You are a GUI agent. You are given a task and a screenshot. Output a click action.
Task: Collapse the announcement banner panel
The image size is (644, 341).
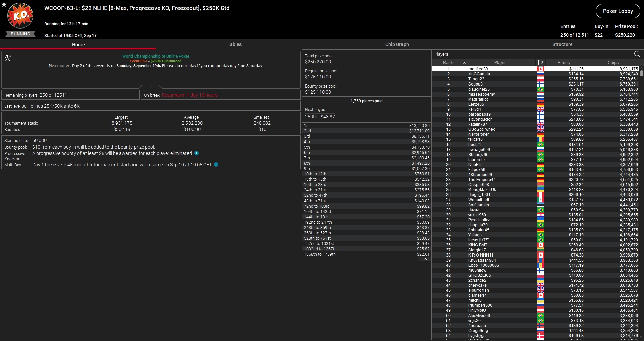pyautogui.click(x=151, y=87)
